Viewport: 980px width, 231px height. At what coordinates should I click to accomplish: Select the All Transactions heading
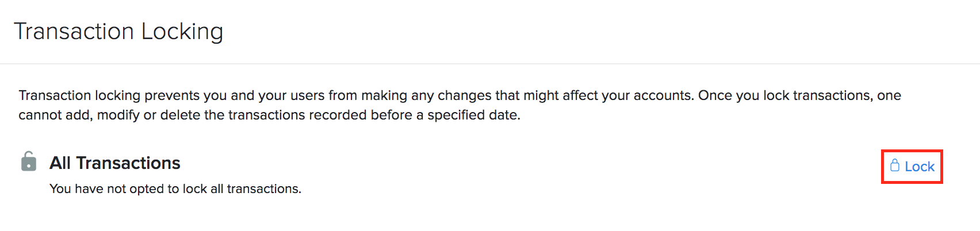[x=114, y=163]
